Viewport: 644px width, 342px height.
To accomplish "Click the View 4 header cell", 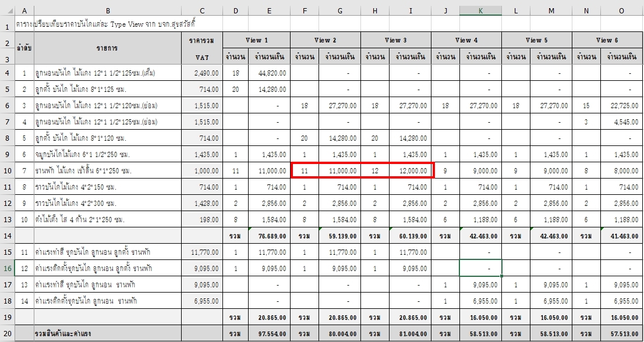I will [466, 40].
